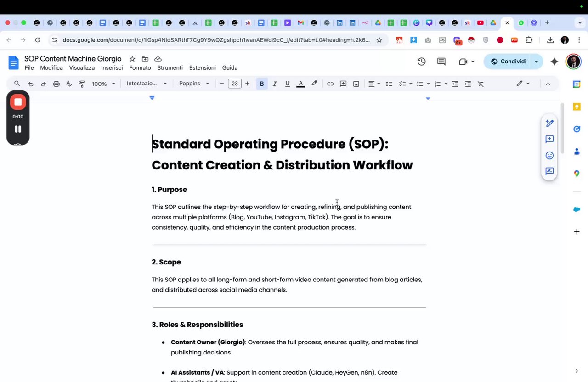This screenshot has width=588, height=382.
Task: Open the Estensioni menu
Action: click(x=203, y=68)
